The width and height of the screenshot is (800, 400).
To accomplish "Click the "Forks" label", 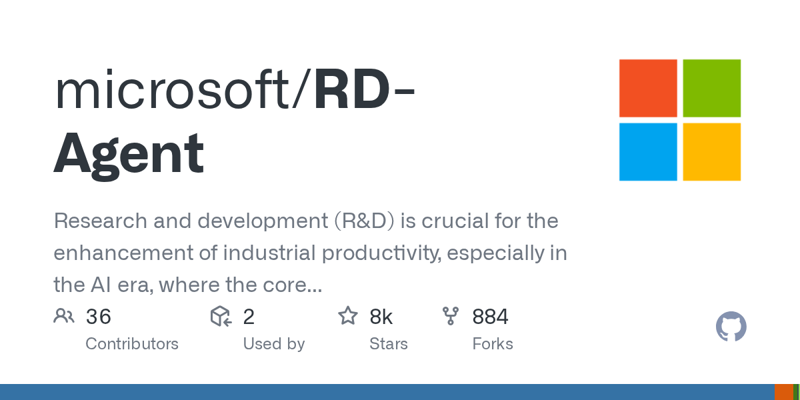I will [x=493, y=344].
